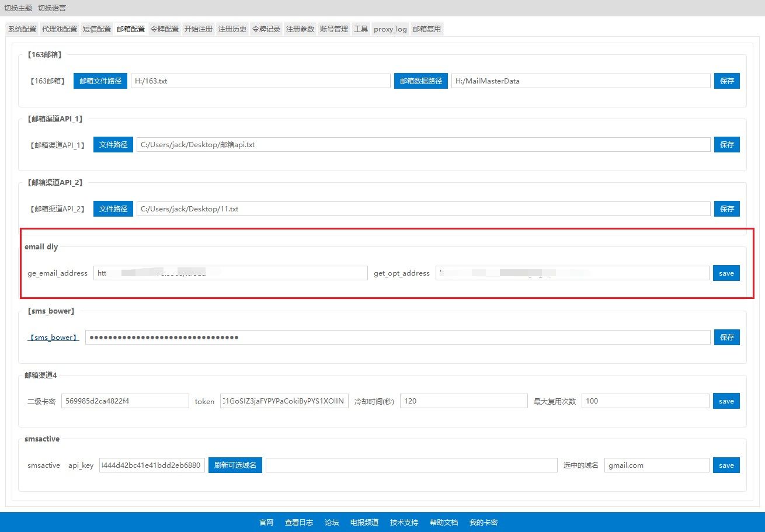The width and height of the screenshot is (765, 532).
Task: Open the sms_bower link label
Action: (54, 338)
